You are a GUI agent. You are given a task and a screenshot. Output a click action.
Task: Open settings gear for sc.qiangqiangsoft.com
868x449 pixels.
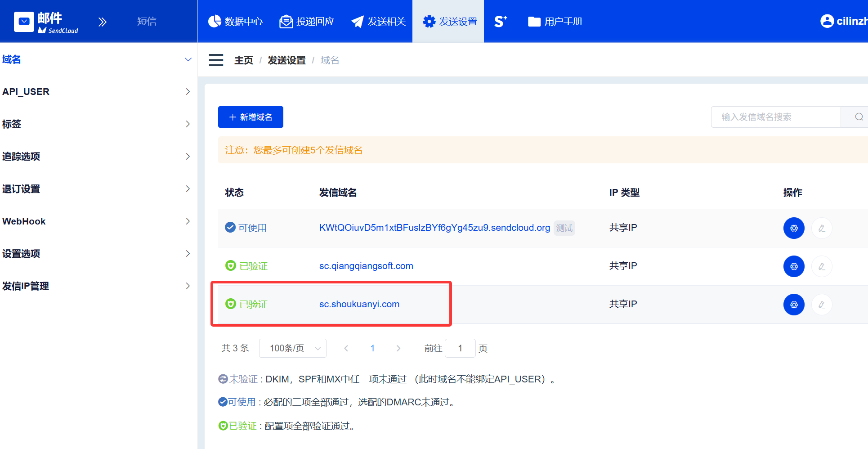794,266
